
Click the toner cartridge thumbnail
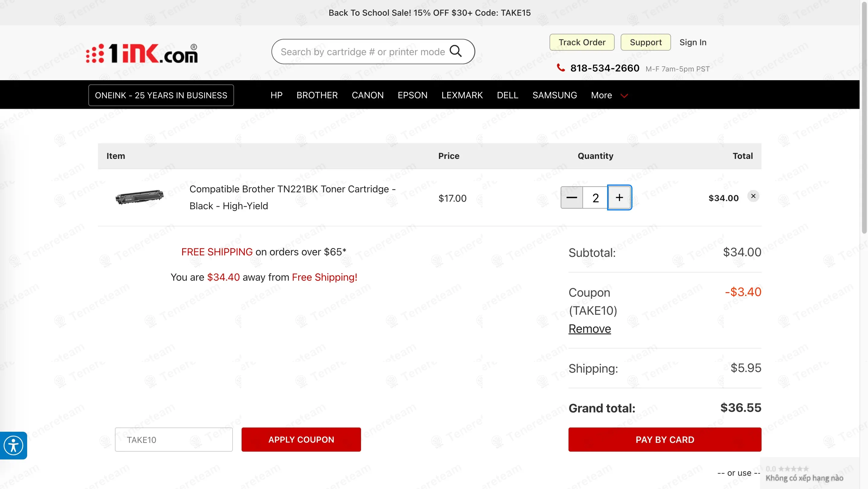tap(140, 197)
